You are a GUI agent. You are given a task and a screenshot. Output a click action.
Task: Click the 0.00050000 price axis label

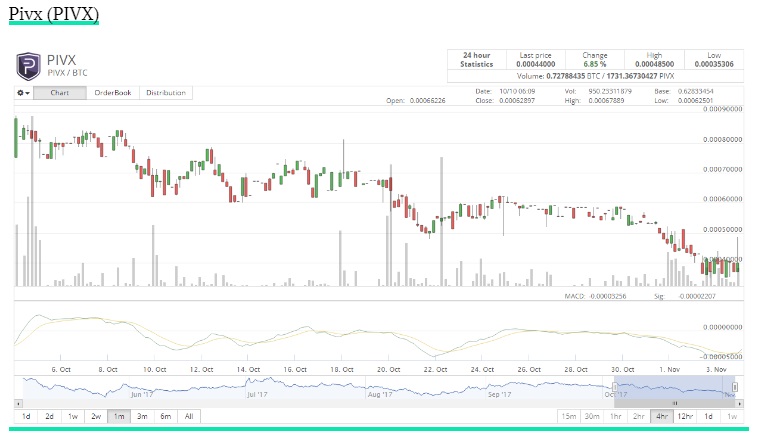pos(722,229)
